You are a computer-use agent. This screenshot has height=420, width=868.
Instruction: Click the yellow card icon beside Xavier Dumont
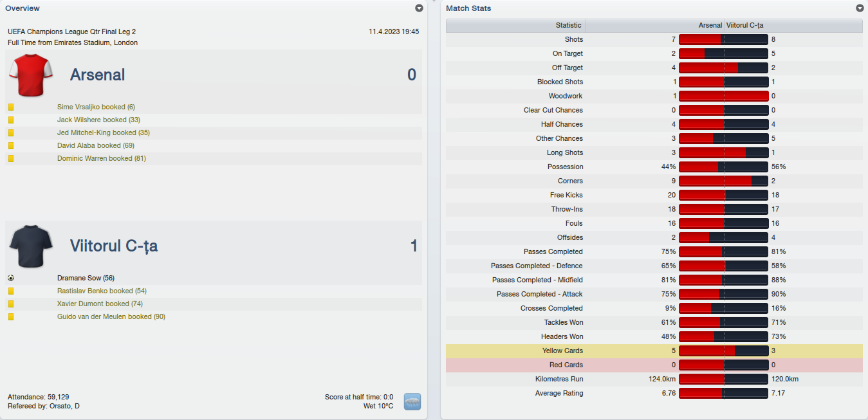point(11,304)
